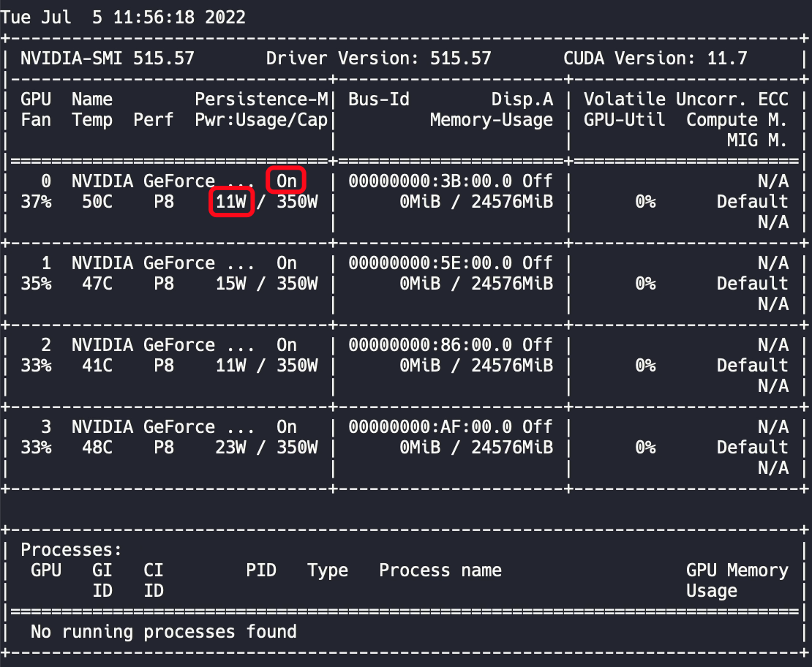
Task: Click the timestamp line at the top
Action: (x=123, y=18)
